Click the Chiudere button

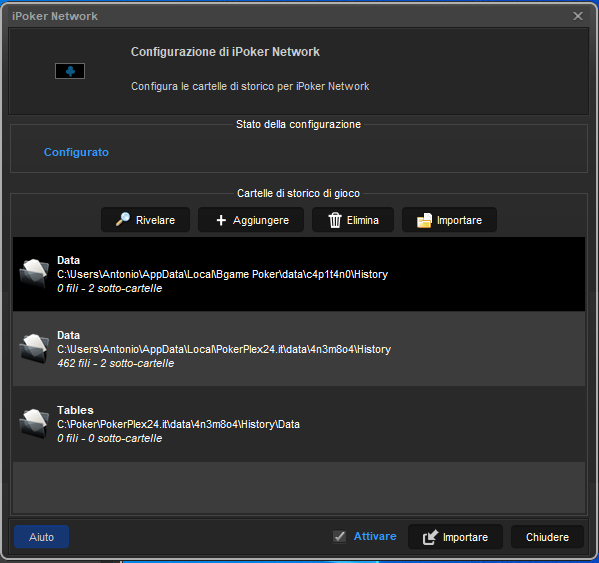[x=547, y=537]
